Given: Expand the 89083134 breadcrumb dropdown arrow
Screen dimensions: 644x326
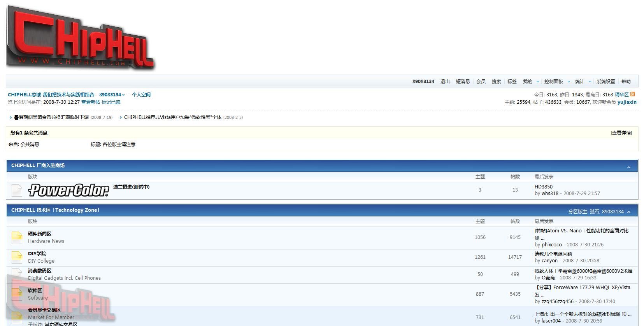Looking at the screenshot, I should pyautogui.click(x=124, y=95).
